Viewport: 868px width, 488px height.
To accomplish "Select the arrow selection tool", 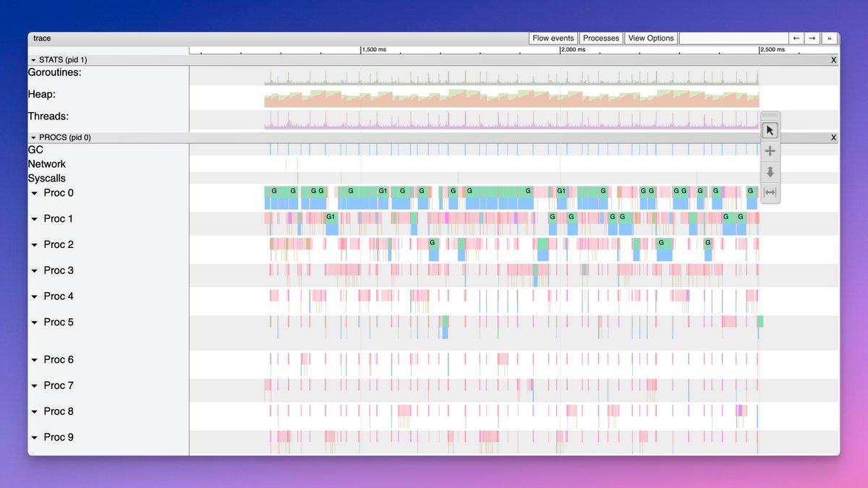I will click(x=770, y=129).
